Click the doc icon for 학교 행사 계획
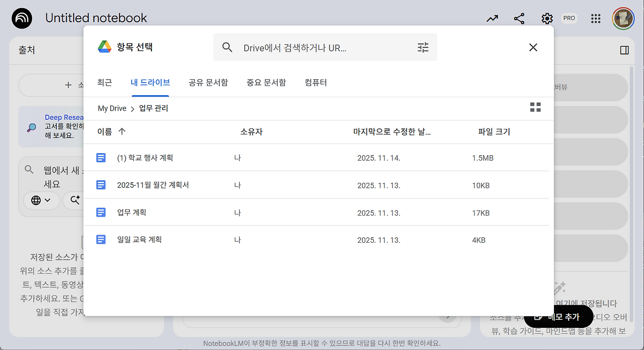Screen dimensions: 644x350 tap(101, 158)
